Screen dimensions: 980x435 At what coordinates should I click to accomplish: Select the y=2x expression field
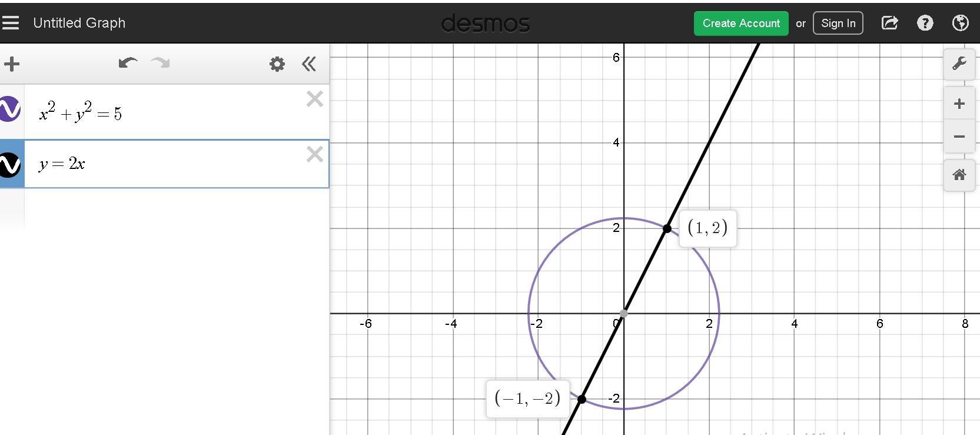click(177, 164)
